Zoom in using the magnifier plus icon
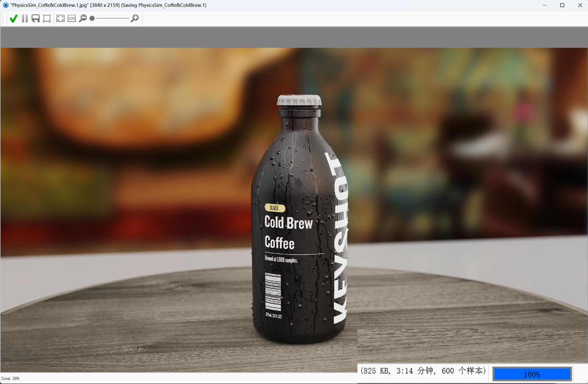 tap(135, 18)
